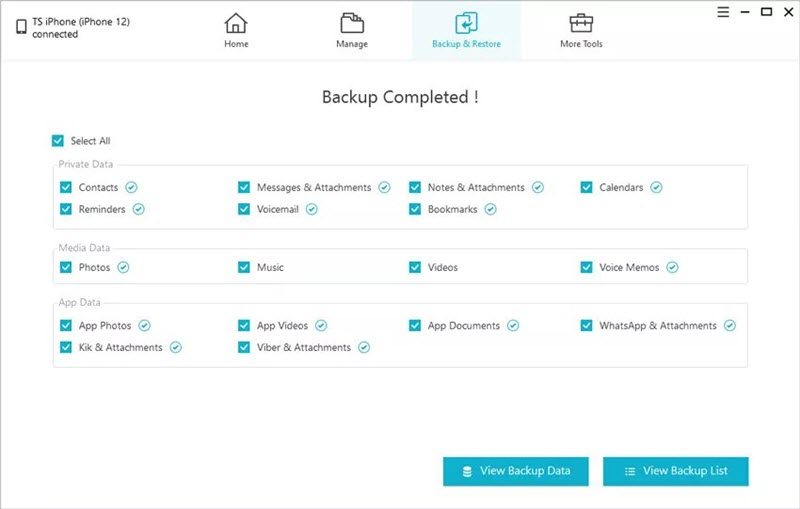Uncheck the Photos checkbox
The height and width of the screenshot is (509, 800).
tap(66, 267)
